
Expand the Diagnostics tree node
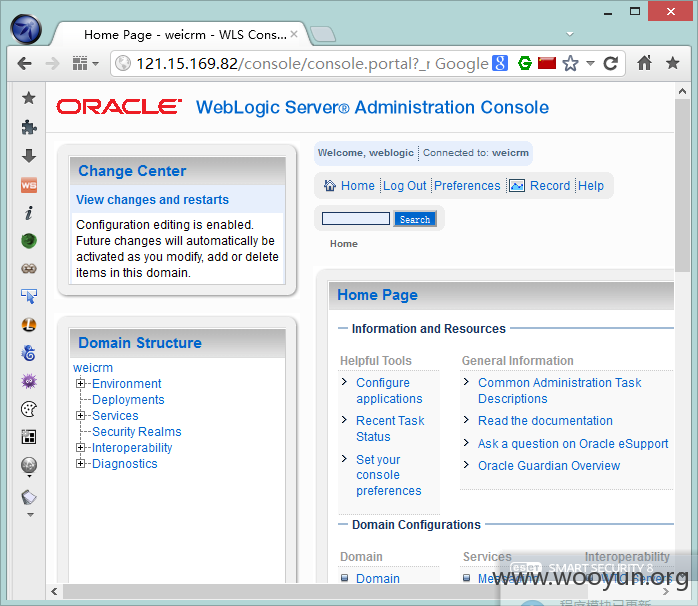point(80,463)
